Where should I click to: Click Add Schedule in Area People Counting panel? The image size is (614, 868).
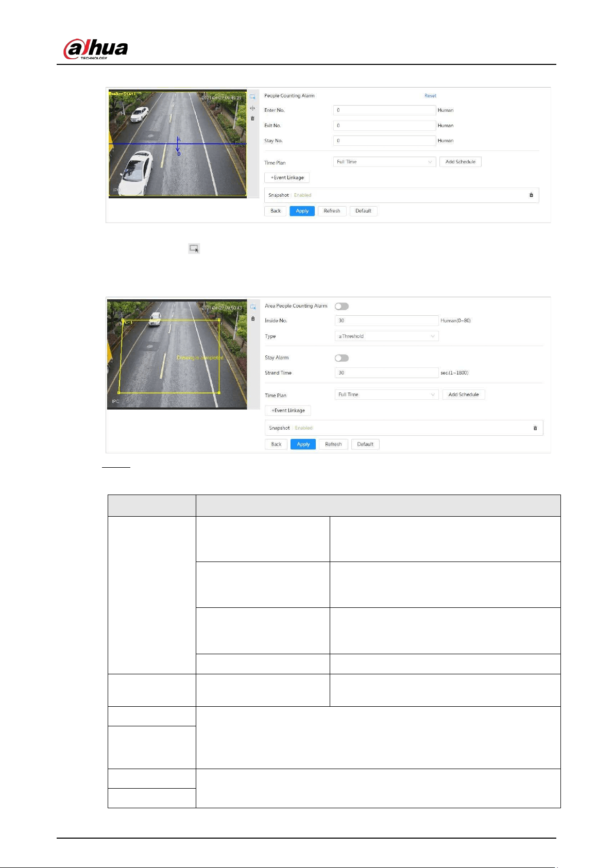coord(464,395)
